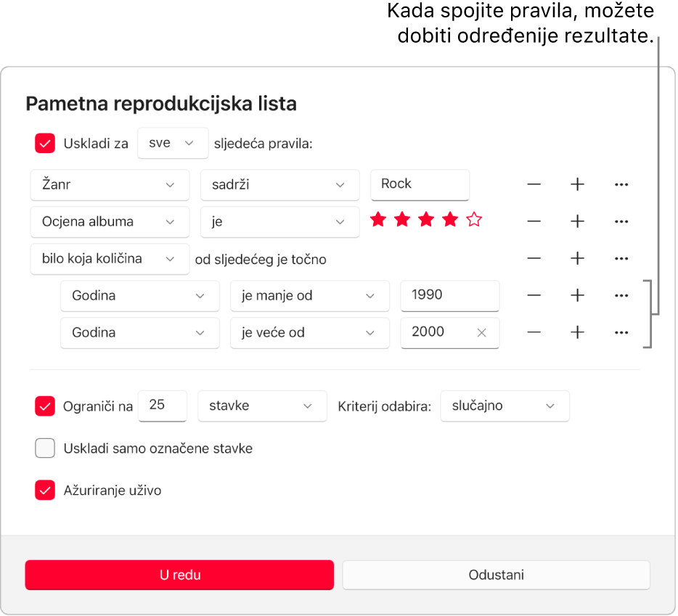Open more options for the Žanr rule

coord(621,184)
